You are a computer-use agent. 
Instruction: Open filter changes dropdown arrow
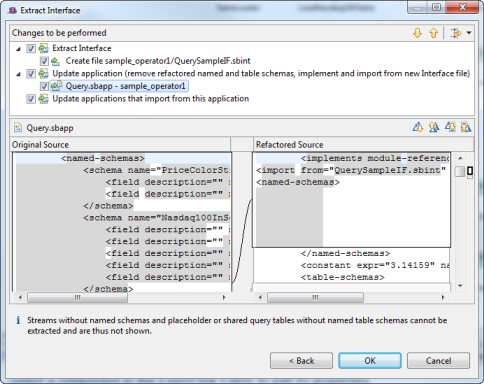[469, 33]
